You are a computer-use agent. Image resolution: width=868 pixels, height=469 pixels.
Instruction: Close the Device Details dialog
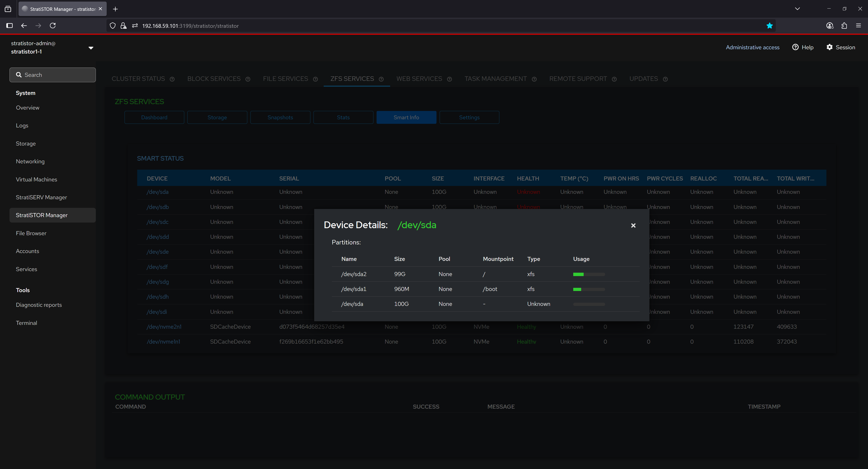[x=633, y=226]
